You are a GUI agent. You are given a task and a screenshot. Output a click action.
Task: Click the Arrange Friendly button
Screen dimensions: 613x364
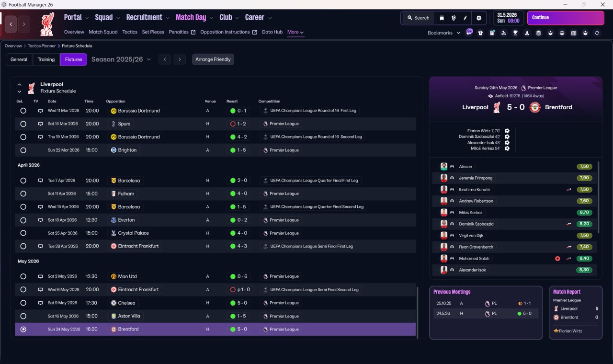pos(213,59)
